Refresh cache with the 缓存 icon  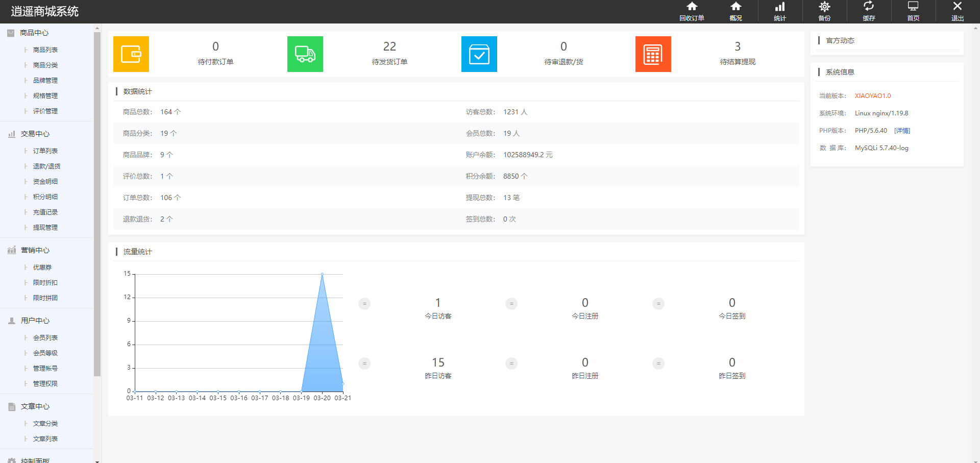869,11
